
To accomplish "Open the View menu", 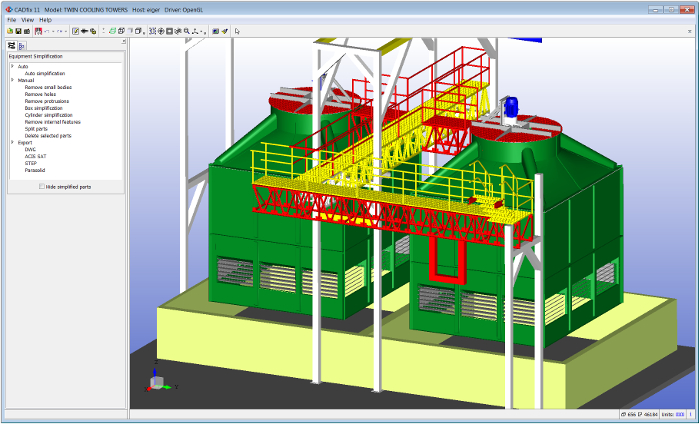I will point(28,20).
